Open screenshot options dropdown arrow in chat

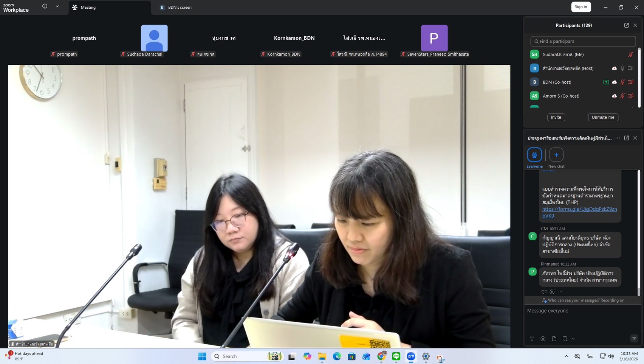coord(573,339)
